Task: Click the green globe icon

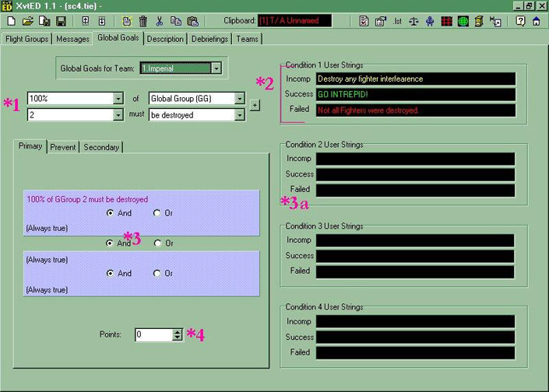Action: coord(463,21)
